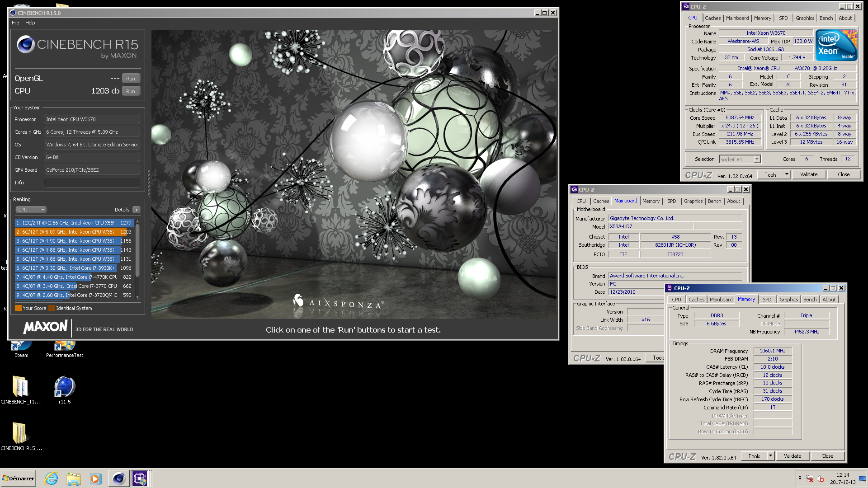Select the CINEBENCHR15 folder on desktop
The image size is (868, 488).
coord(21,436)
